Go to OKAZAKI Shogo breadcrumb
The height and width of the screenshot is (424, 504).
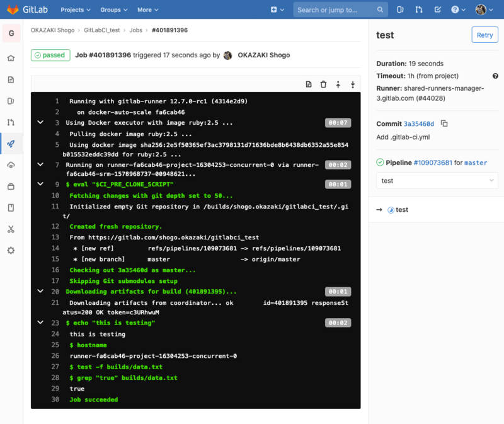[52, 30]
